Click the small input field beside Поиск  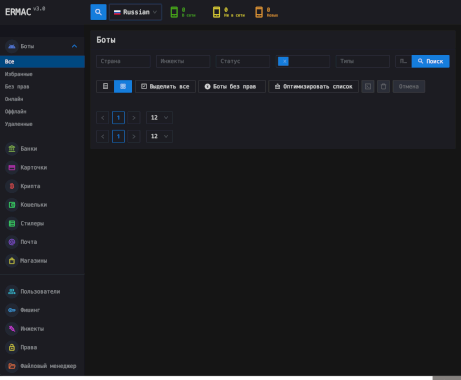click(x=403, y=61)
